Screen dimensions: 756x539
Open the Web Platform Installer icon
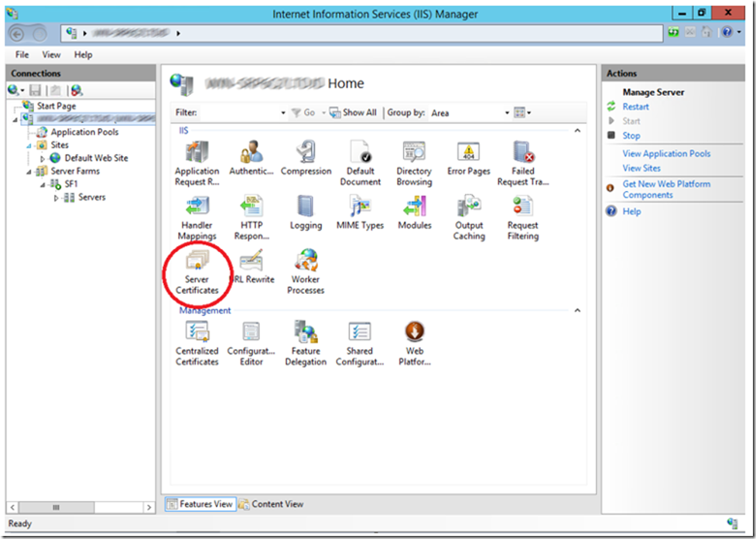(414, 343)
